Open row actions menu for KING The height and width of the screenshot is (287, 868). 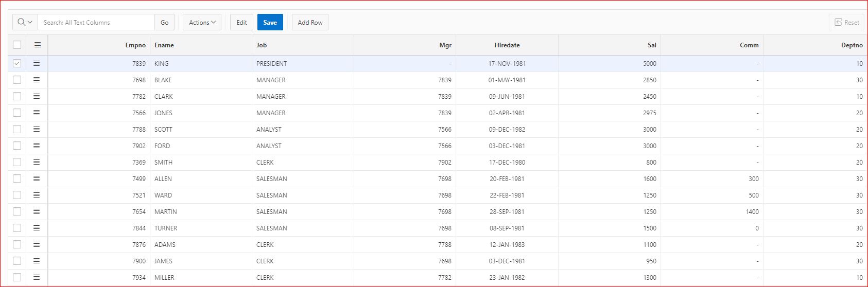coord(37,63)
